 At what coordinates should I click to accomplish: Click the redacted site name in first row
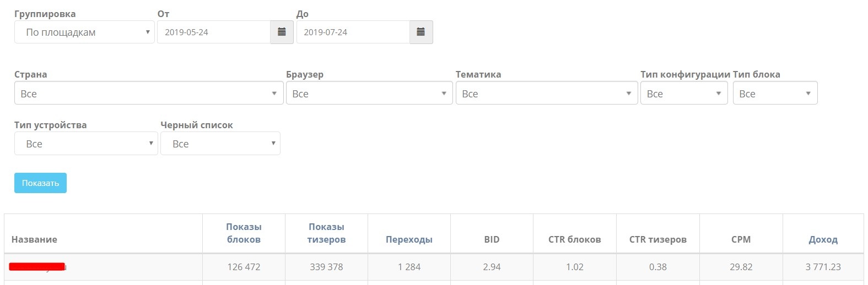point(37,267)
